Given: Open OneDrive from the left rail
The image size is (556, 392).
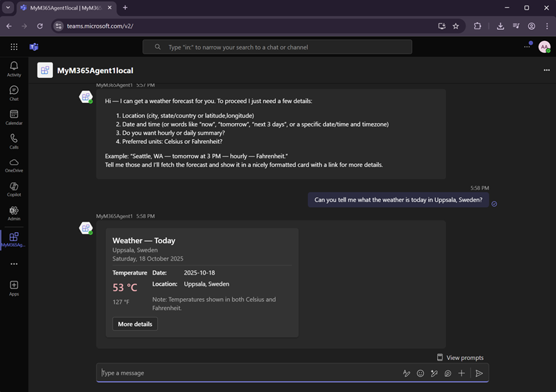Looking at the screenshot, I should 14,165.
